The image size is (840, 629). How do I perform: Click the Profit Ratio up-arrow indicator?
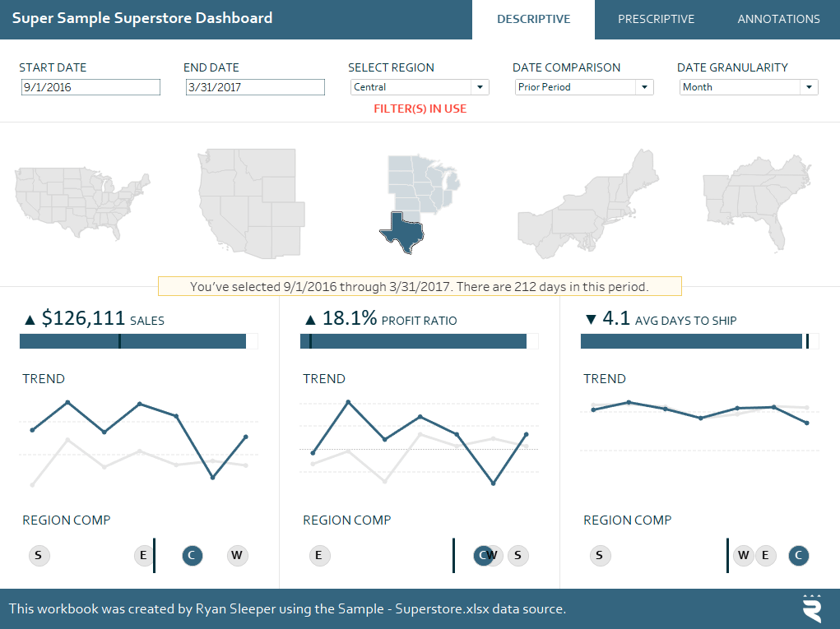click(310, 320)
